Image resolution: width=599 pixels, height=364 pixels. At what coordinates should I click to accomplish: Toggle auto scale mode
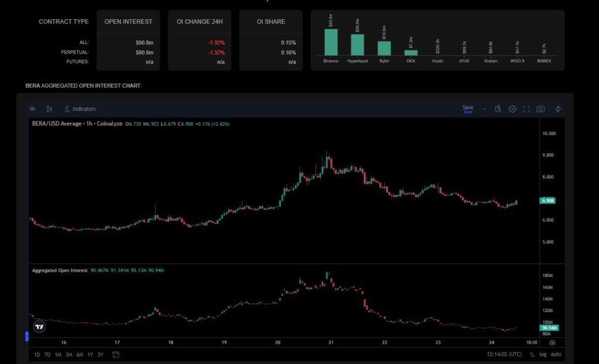coord(556,355)
